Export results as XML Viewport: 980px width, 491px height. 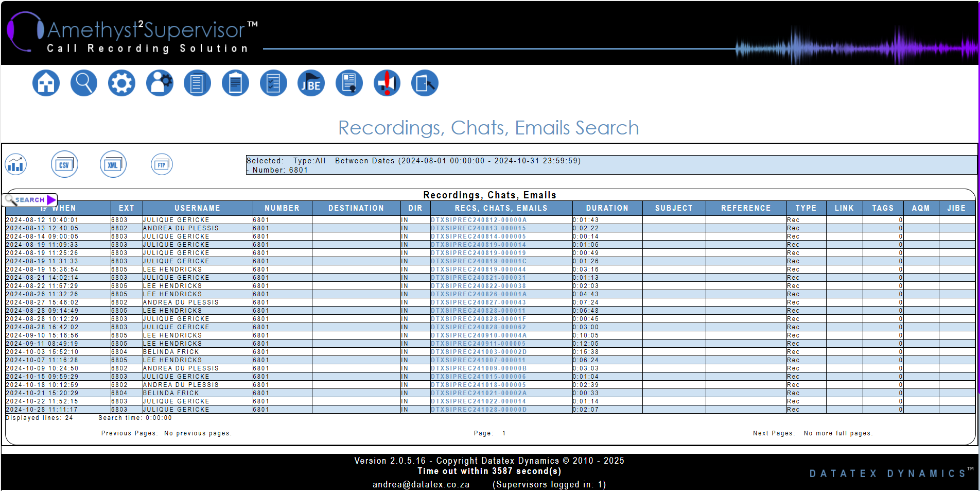pyautogui.click(x=113, y=165)
